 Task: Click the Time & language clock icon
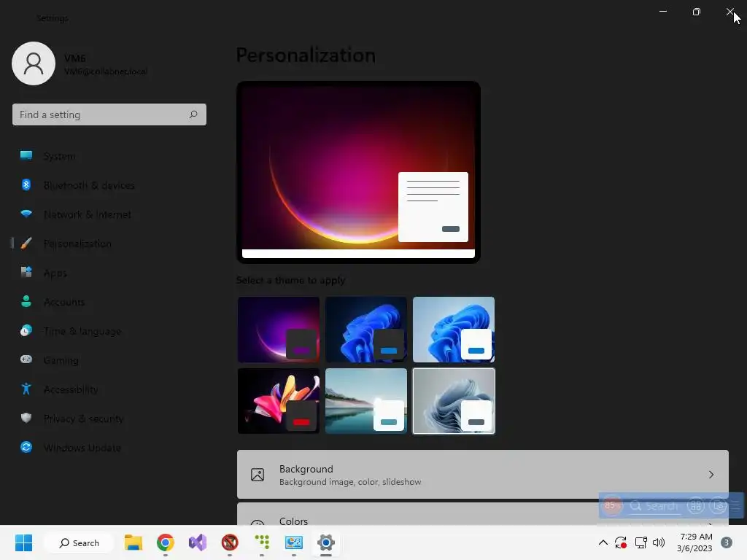(x=26, y=330)
